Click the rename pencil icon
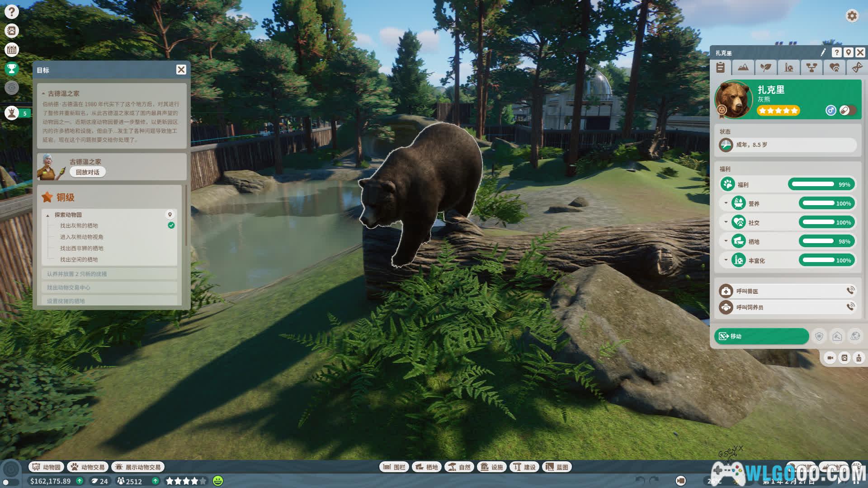Image resolution: width=868 pixels, height=488 pixels. [x=823, y=52]
